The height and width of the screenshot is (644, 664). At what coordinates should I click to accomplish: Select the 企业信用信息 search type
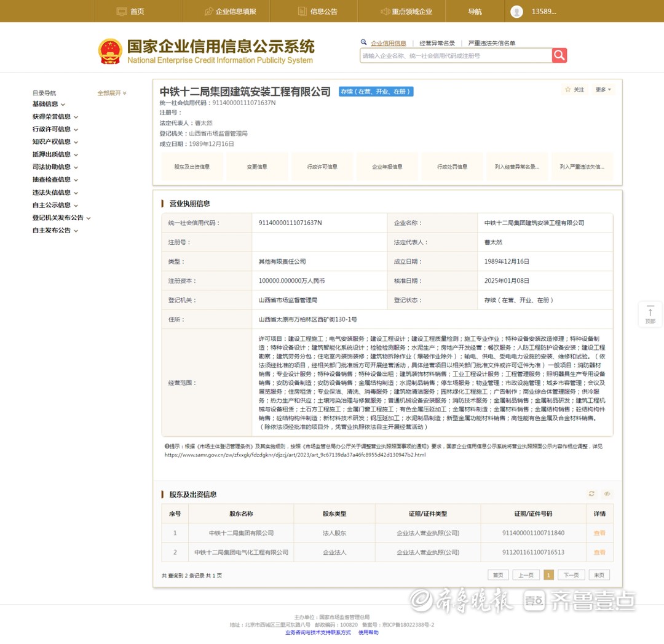pos(389,43)
